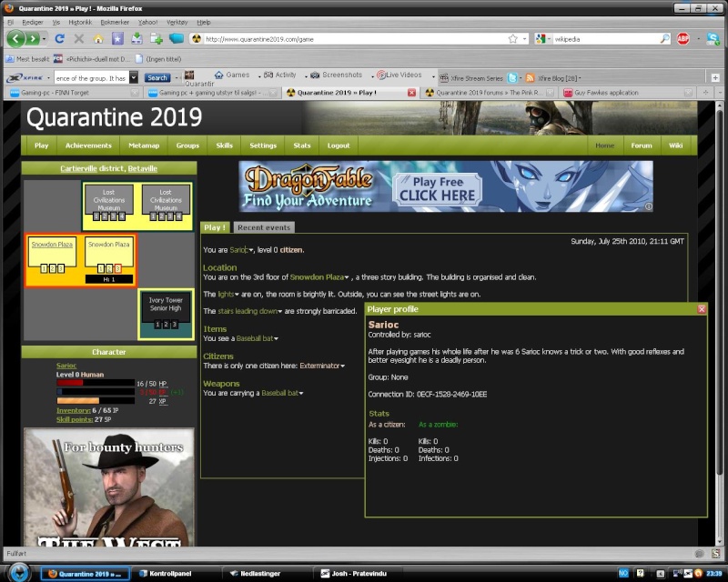728x582 pixels.
Task: Close the Quarantine 2019 Play tab
Action: [411, 93]
